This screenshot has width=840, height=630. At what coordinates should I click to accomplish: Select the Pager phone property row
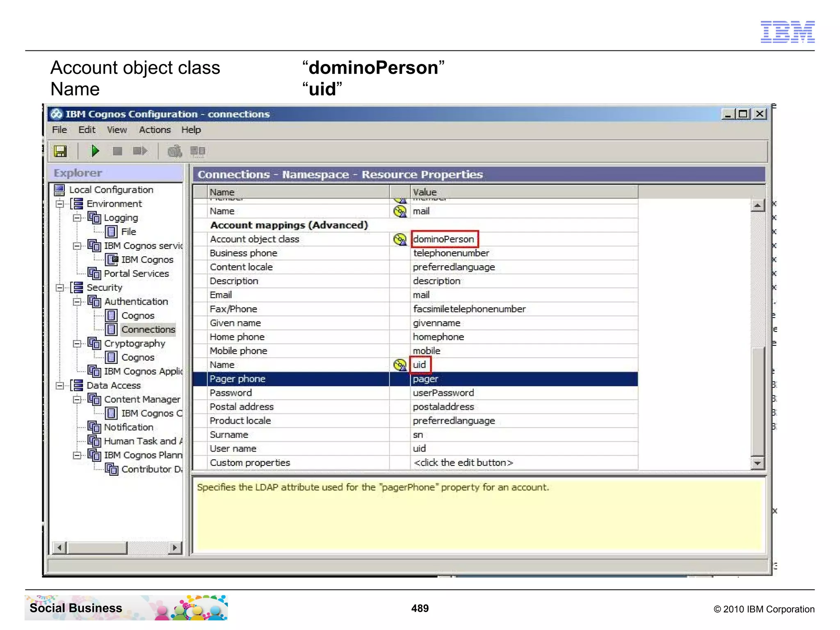[415, 379]
